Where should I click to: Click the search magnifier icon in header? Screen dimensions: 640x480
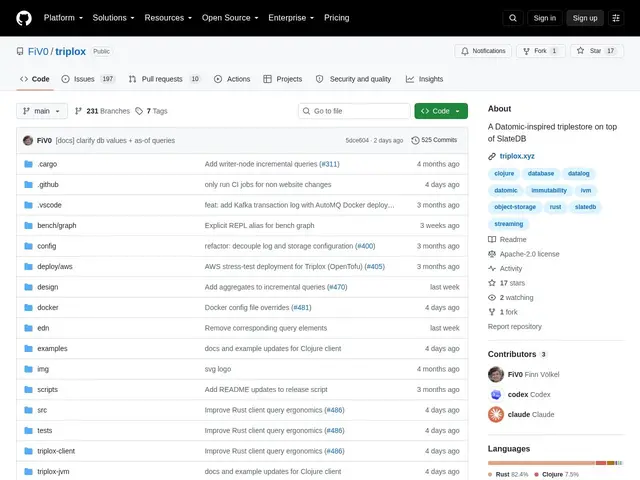point(513,18)
